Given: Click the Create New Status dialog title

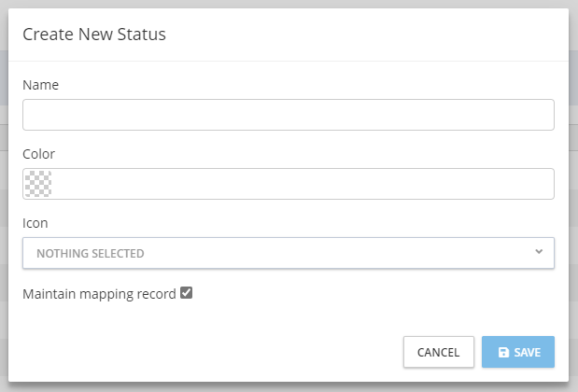Looking at the screenshot, I should tap(94, 35).
